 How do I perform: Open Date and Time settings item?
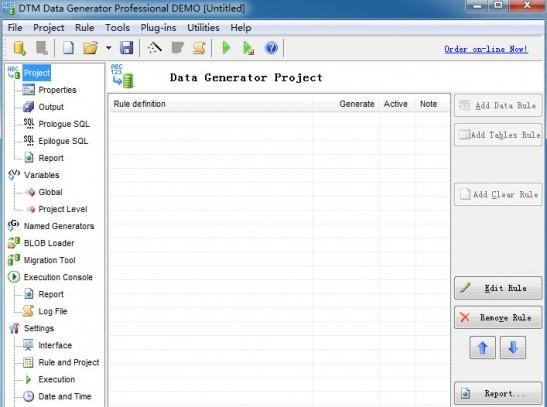65,397
